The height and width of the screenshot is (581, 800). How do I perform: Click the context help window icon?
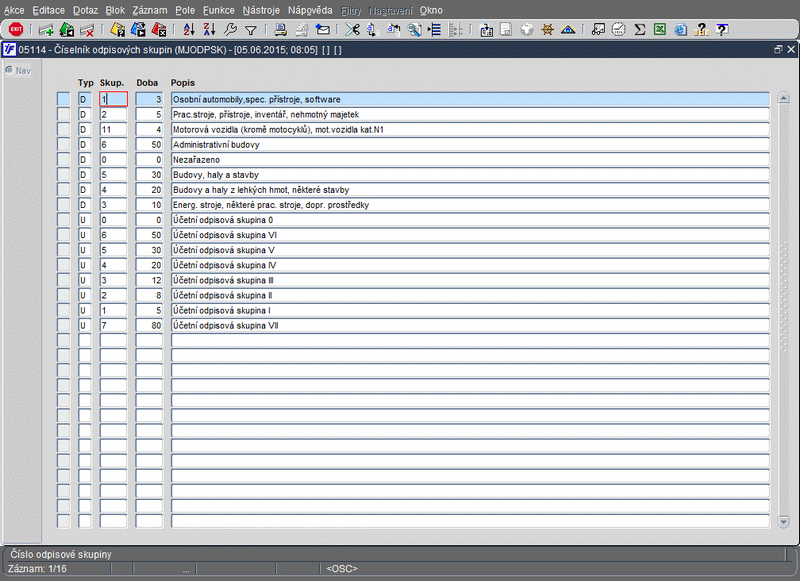pyautogui.click(x=722, y=30)
